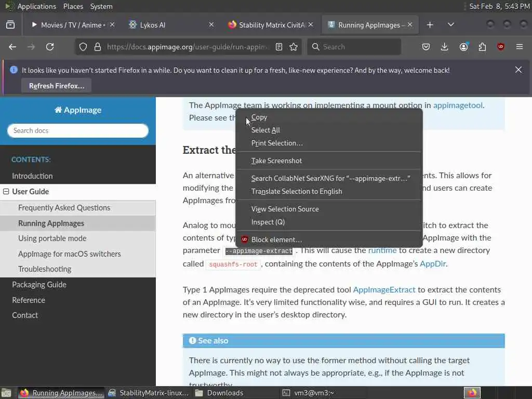Click the Refresh Firefox button
The height and width of the screenshot is (399, 532).
click(x=56, y=86)
